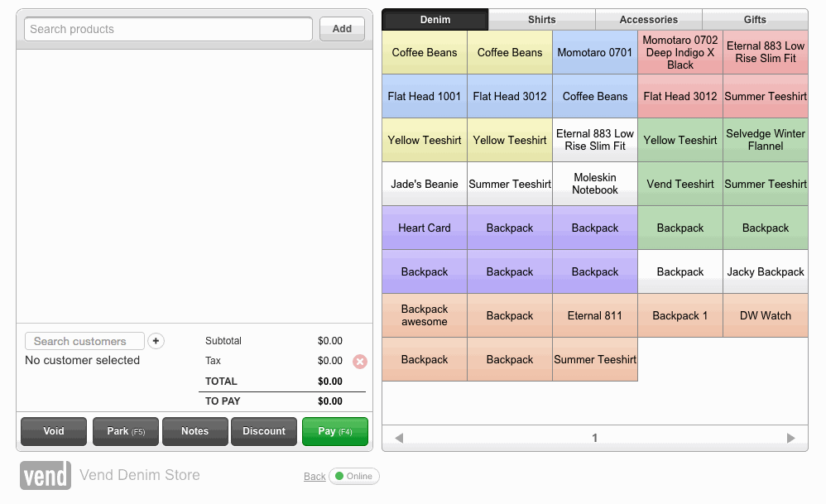Open the Accessories tab
826x504 pixels.
pyautogui.click(x=649, y=20)
